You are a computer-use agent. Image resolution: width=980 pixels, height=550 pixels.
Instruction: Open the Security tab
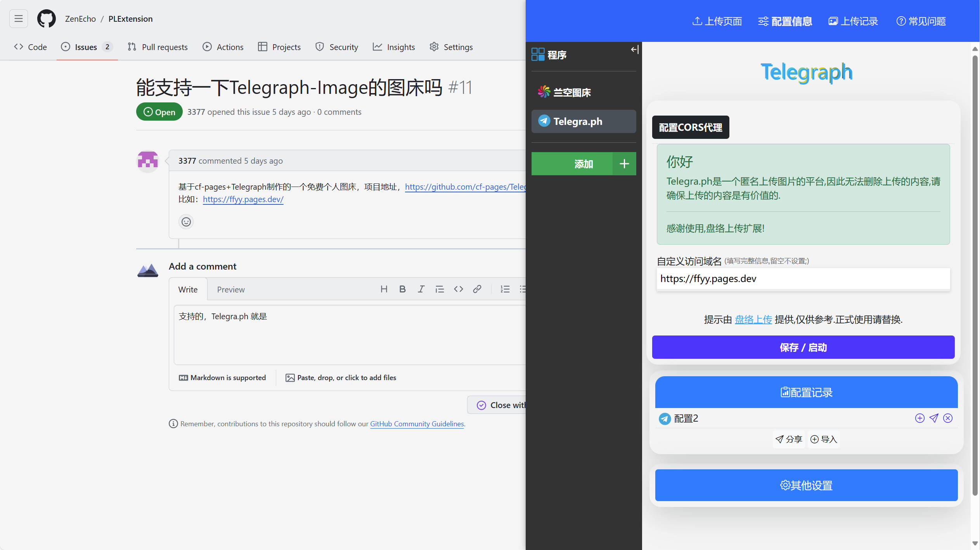337,47
